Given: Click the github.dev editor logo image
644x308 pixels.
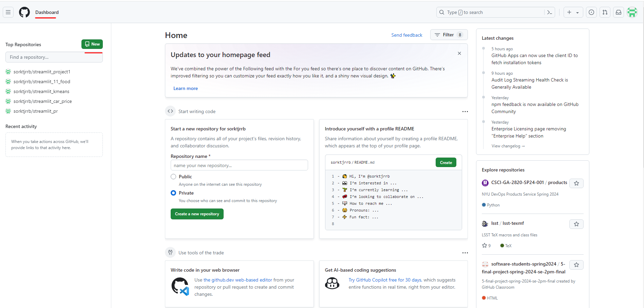Looking at the screenshot, I should (x=180, y=286).
